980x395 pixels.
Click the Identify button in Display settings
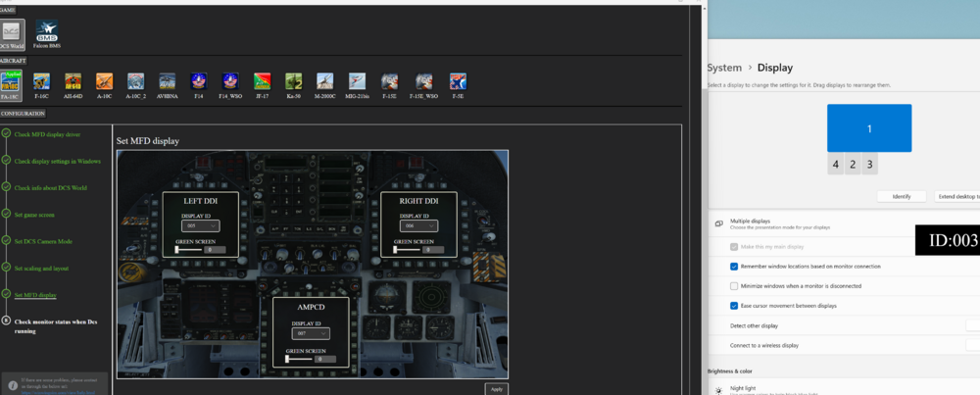click(902, 196)
